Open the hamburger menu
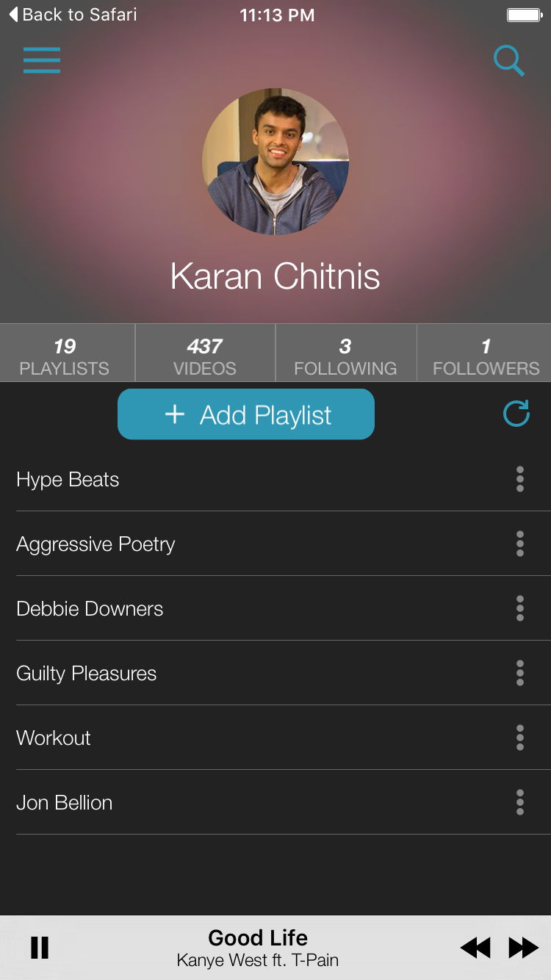The height and width of the screenshot is (980, 551). (x=42, y=60)
